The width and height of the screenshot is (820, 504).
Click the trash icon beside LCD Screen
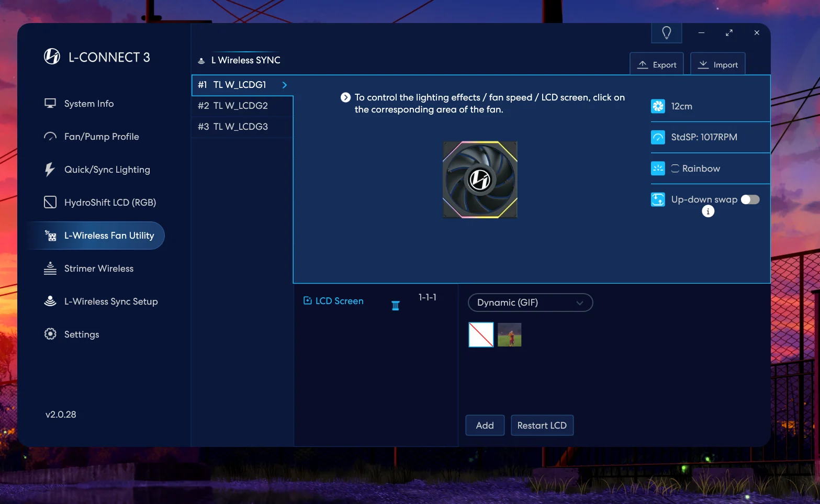point(396,306)
